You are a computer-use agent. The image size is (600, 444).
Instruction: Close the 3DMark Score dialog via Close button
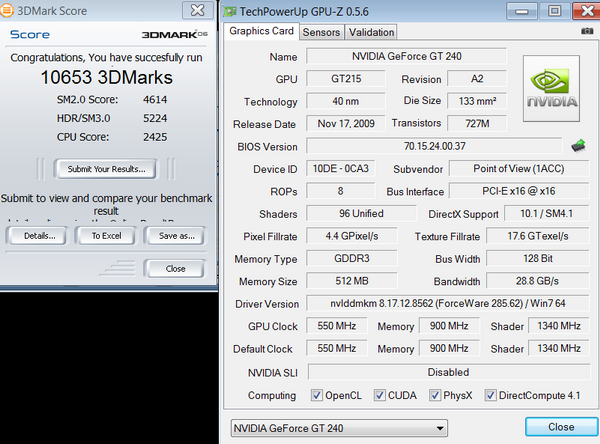pyautogui.click(x=175, y=269)
